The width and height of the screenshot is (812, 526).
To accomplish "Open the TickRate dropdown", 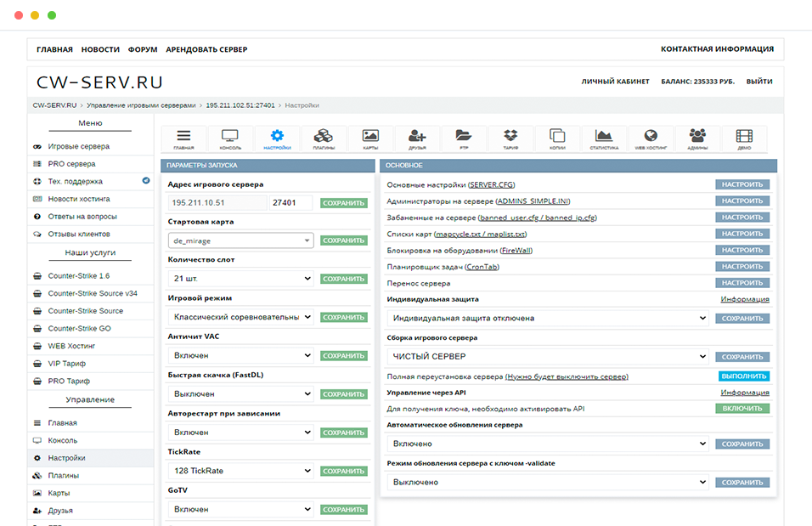I will pos(240,471).
